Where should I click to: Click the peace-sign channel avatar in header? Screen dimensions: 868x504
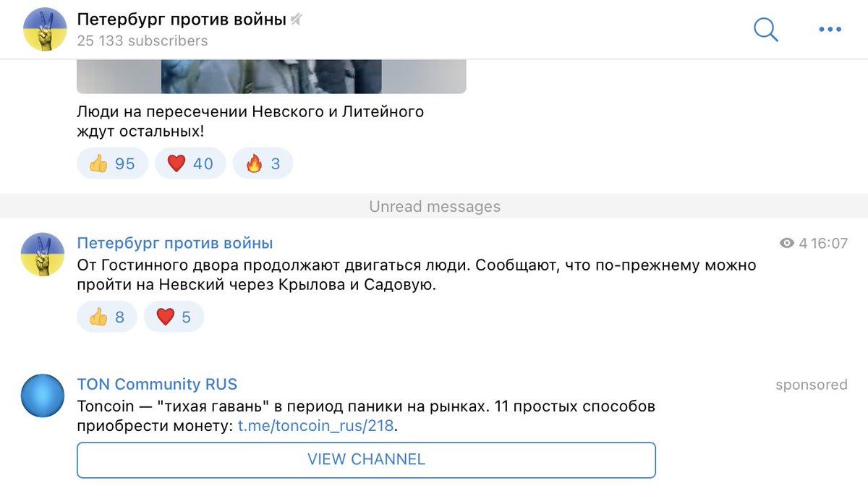tap(44, 29)
